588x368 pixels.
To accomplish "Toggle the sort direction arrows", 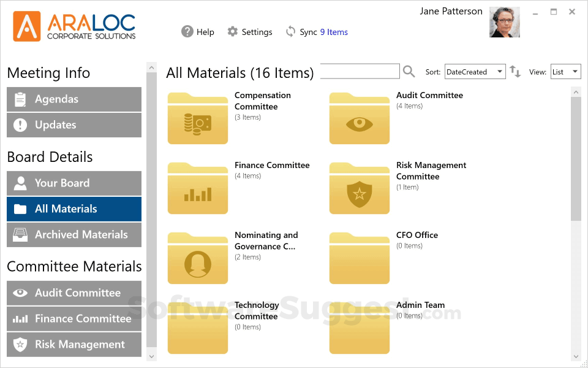I will [x=515, y=72].
